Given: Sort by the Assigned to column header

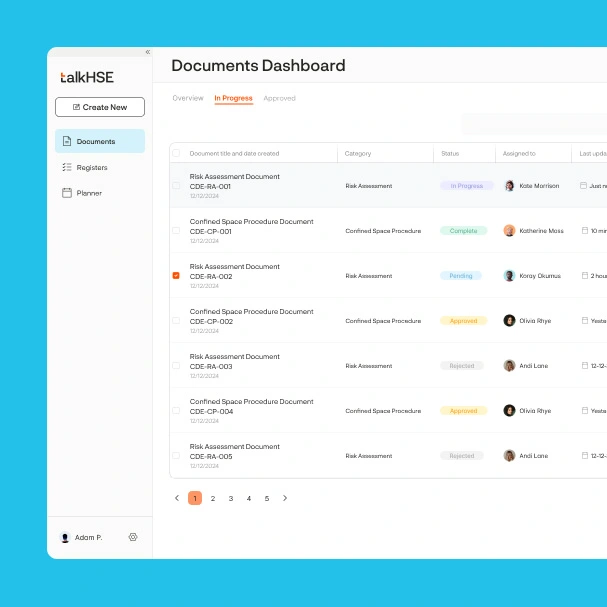Looking at the screenshot, I should point(519,153).
